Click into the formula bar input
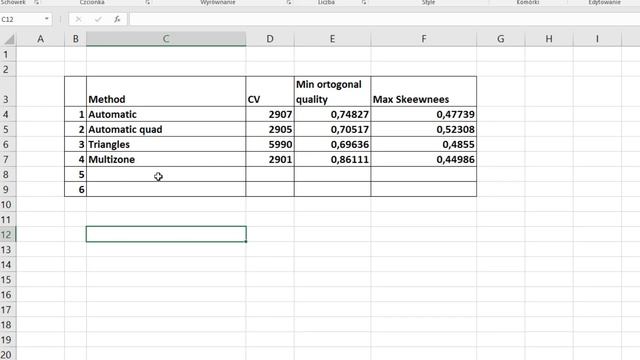Viewport: 640px width, 360px height. click(384, 19)
